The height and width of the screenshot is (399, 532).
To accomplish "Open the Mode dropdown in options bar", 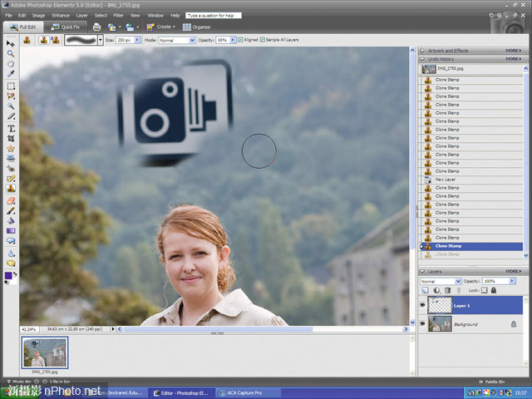I will click(192, 41).
